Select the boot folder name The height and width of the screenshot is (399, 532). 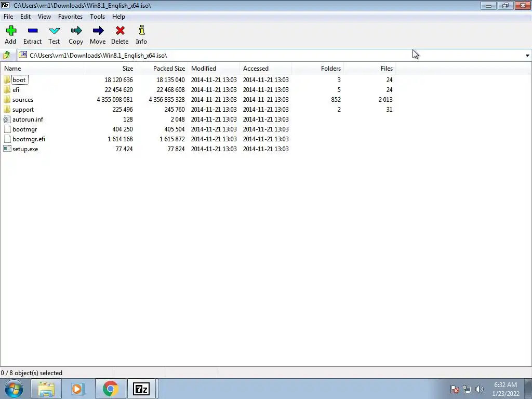tap(19, 79)
